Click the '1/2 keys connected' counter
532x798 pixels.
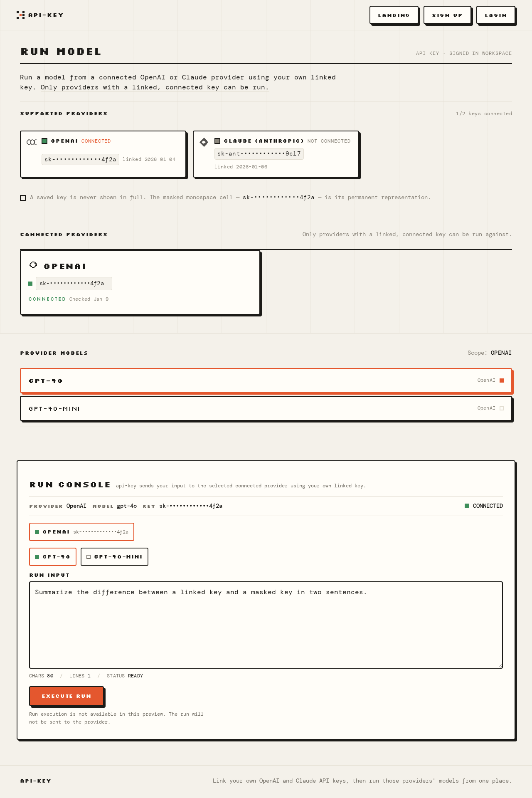pos(484,114)
